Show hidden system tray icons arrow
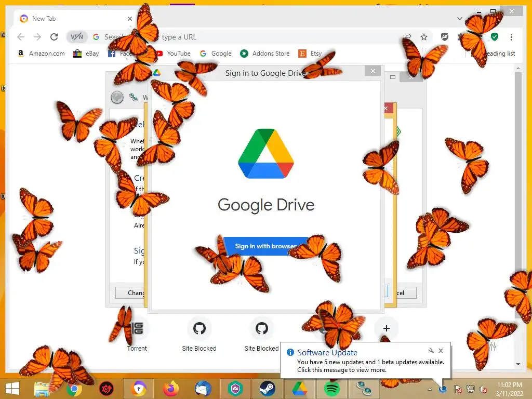Viewport: 532px width, 399px height. (430, 389)
